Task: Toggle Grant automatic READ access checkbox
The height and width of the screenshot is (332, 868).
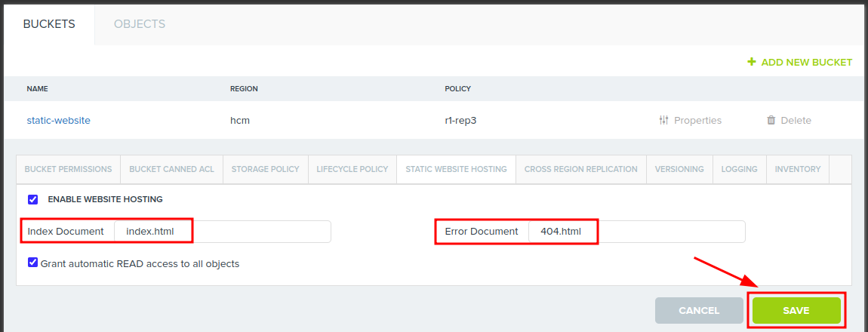Action: 32,263
